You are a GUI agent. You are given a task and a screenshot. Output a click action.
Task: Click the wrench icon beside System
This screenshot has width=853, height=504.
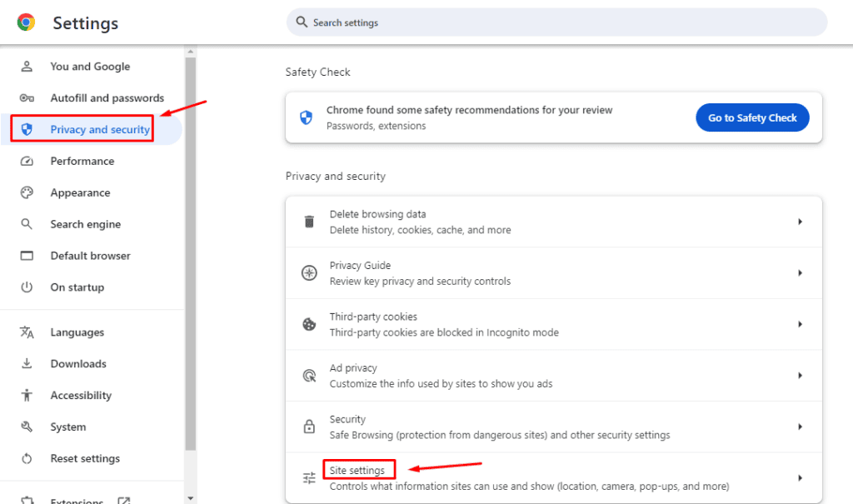coord(27,427)
